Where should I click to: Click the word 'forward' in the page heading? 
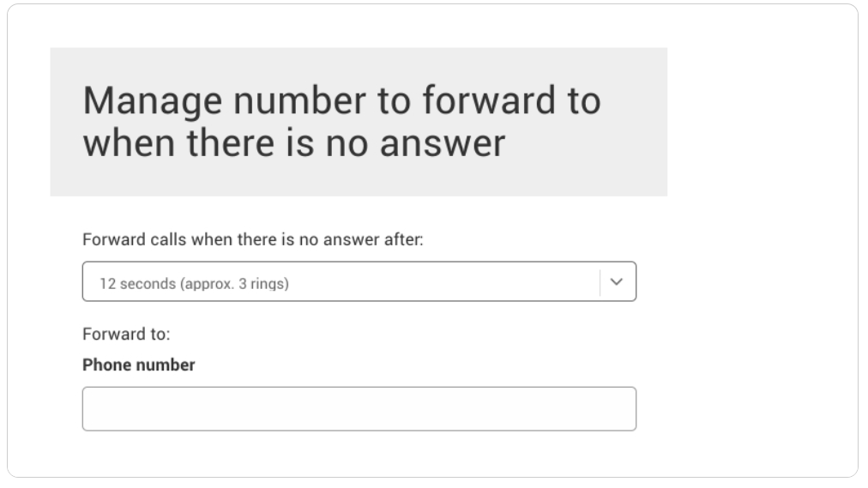point(489,100)
